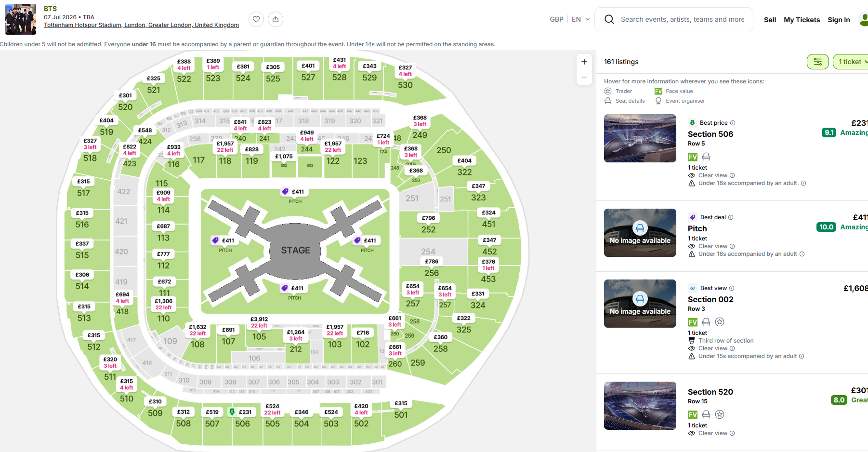Go to My Tickets
The width and height of the screenshot is (868, 452).
coord(802,20)
